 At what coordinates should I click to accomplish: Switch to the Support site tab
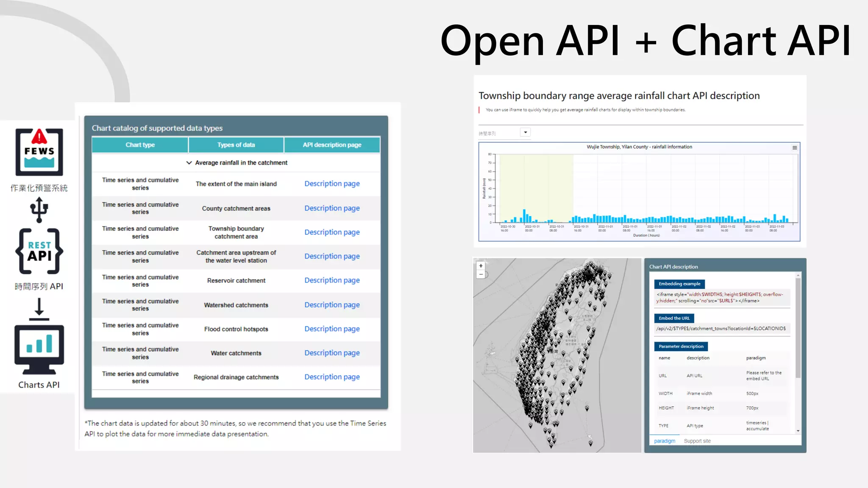click(697, 441)
